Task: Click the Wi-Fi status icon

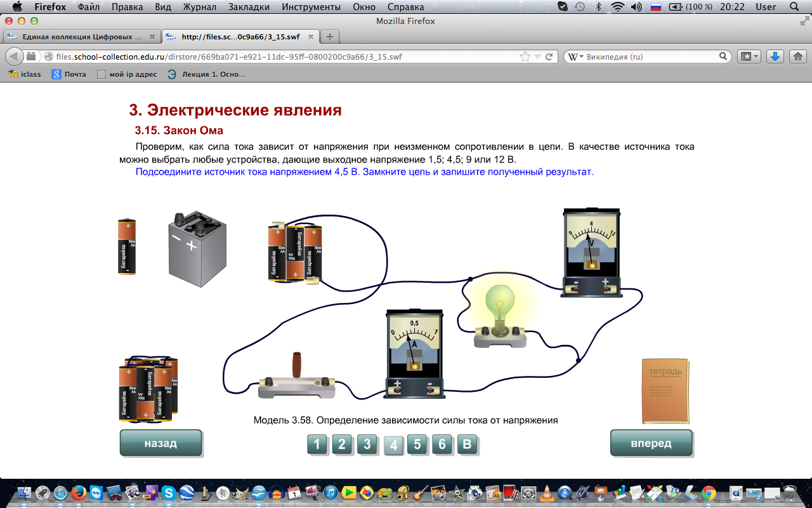Action: 617,7
